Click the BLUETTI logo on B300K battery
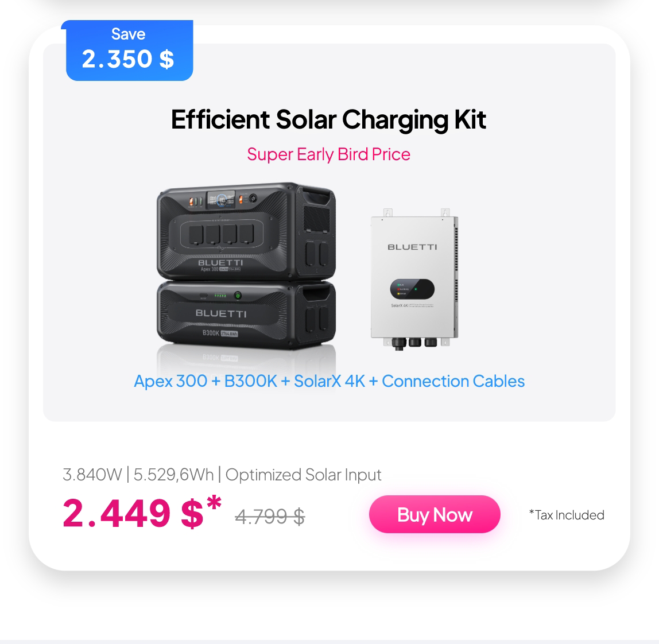Screen dimensions: 659x644 click(220, 313)
